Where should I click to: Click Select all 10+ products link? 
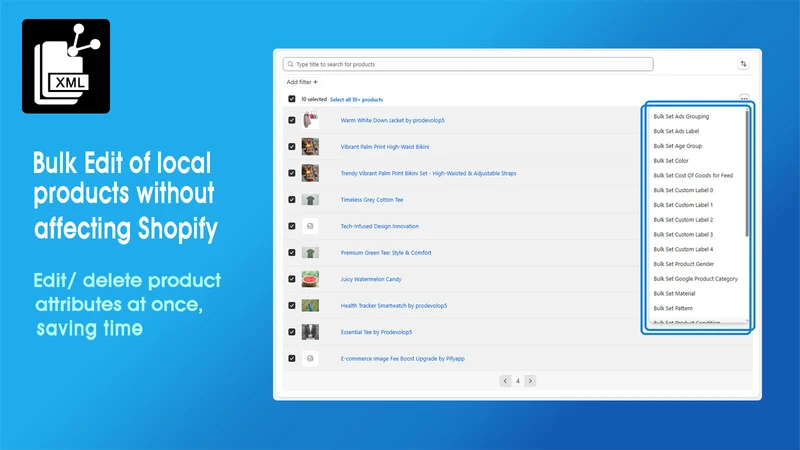(x=356, y=99)
